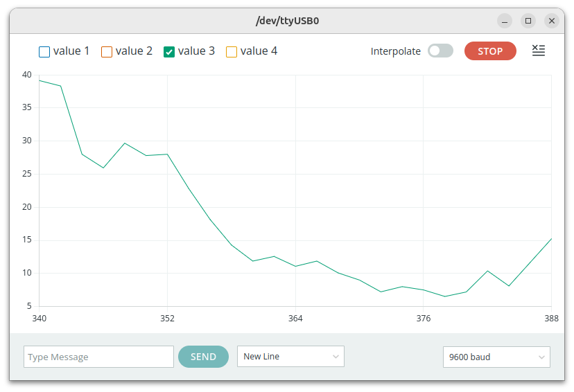Turn on the Interpolate switch
The height and width of the screenshot is (392, 574).
click(x=440, y=51)
